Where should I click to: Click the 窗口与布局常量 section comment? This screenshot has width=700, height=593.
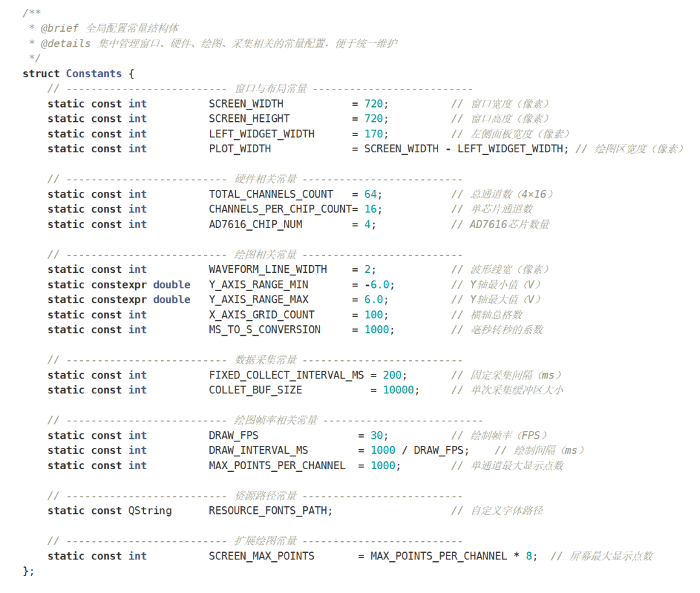point(271,89)
